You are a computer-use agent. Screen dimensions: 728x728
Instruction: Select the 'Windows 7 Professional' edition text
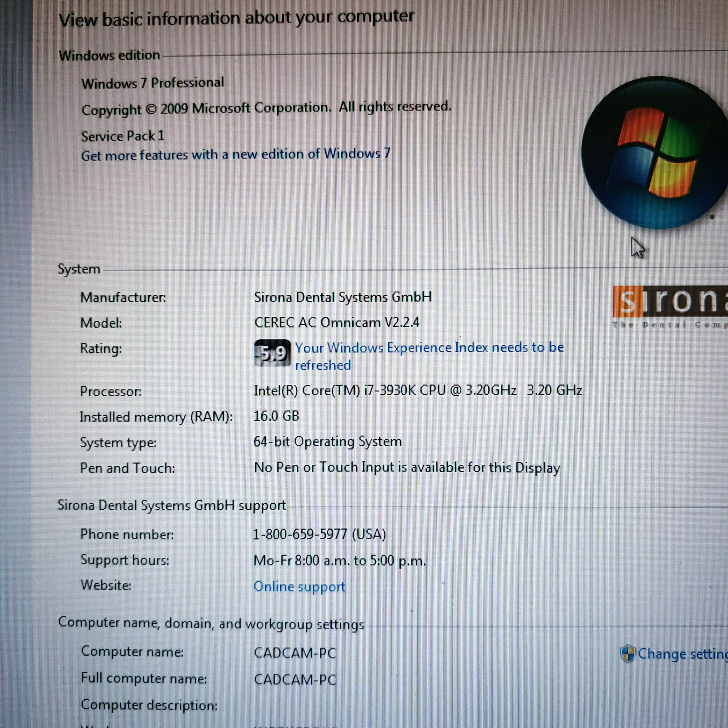(153, 83)
